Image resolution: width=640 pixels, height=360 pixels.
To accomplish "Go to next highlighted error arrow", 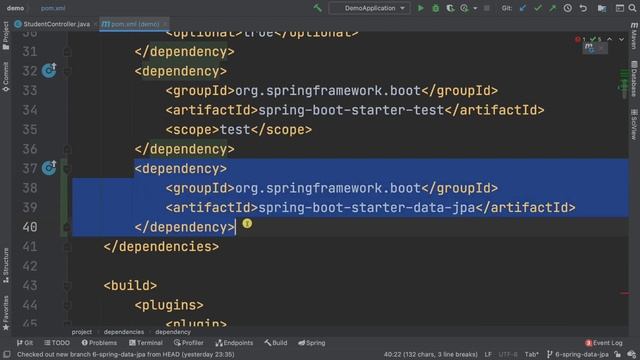I will tap(621, 39).
